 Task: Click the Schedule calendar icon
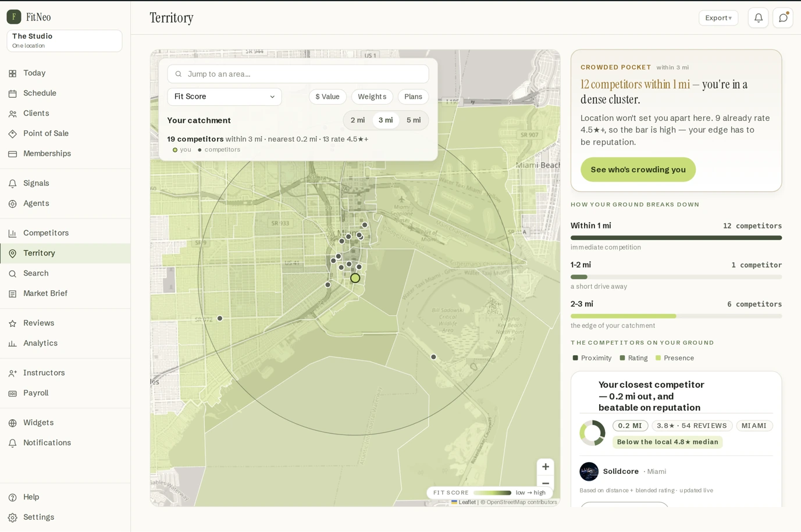(13, 94)
